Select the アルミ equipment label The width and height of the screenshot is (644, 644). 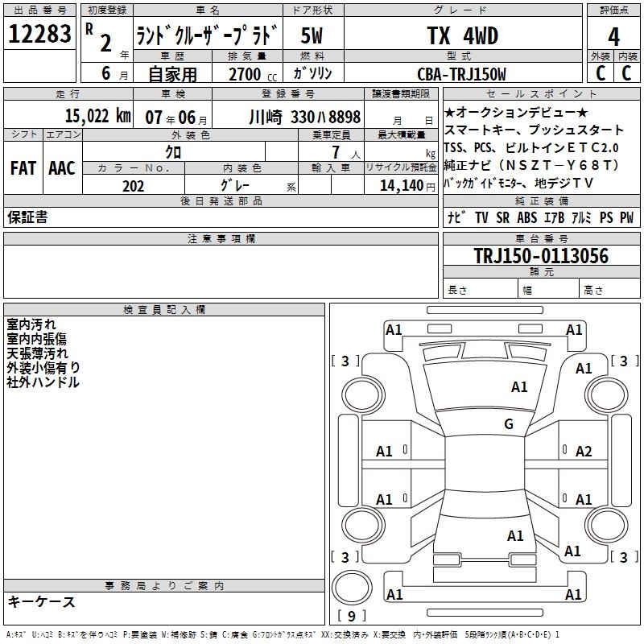[x=581, y=217]
